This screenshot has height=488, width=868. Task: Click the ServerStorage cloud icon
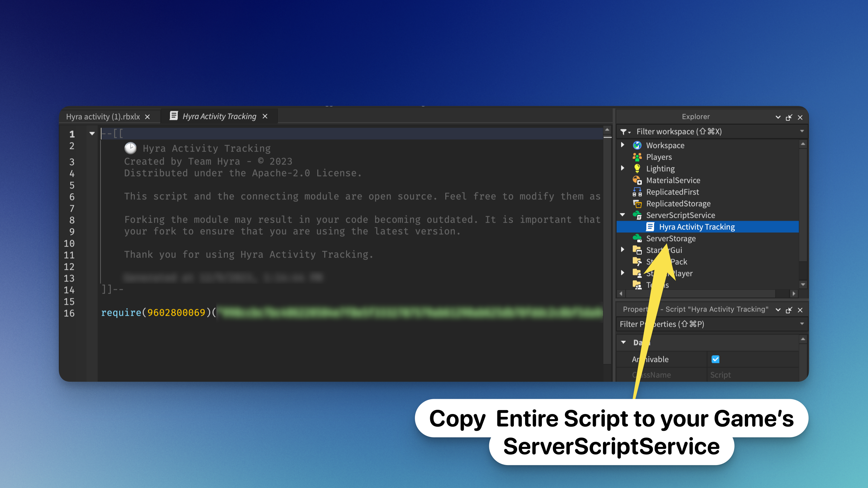[637, 238]
